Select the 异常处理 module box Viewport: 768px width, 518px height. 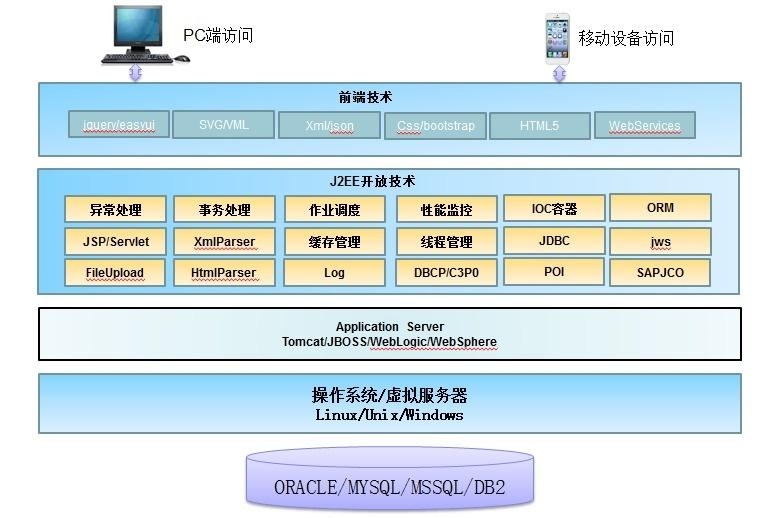116,210
